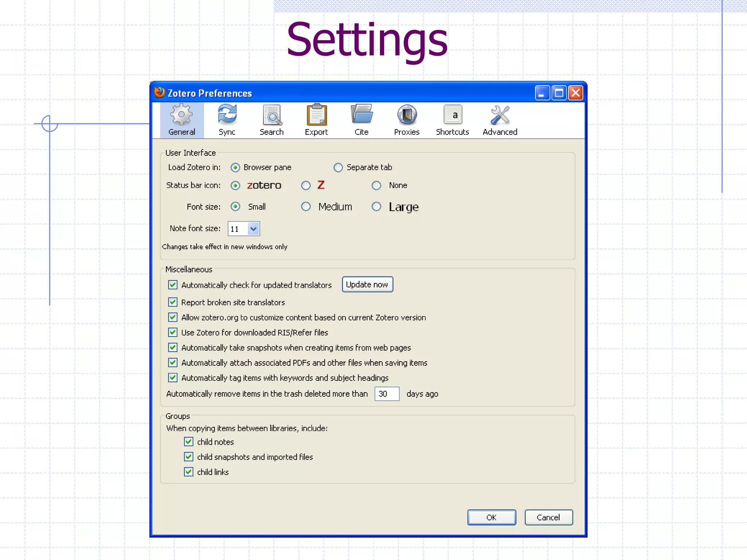Disable automatic snapshots from web pages
The image size is (747, 560).
173,347
